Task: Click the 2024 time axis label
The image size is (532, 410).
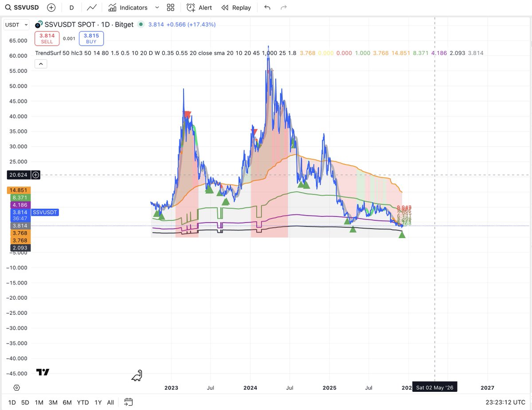Action: point(250,387)
